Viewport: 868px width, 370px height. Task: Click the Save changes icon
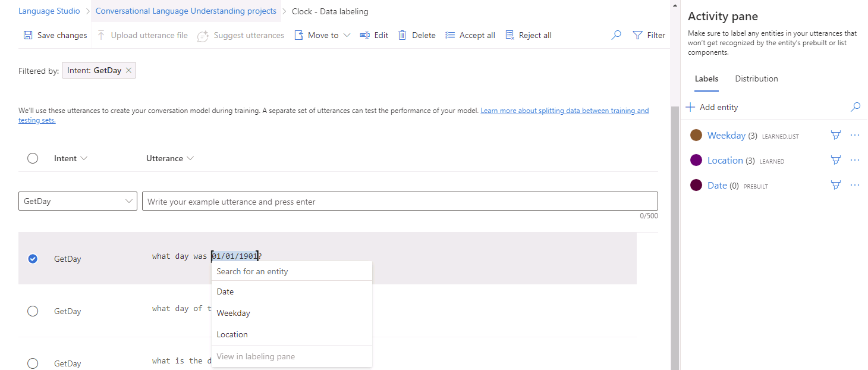pos(28,35)
